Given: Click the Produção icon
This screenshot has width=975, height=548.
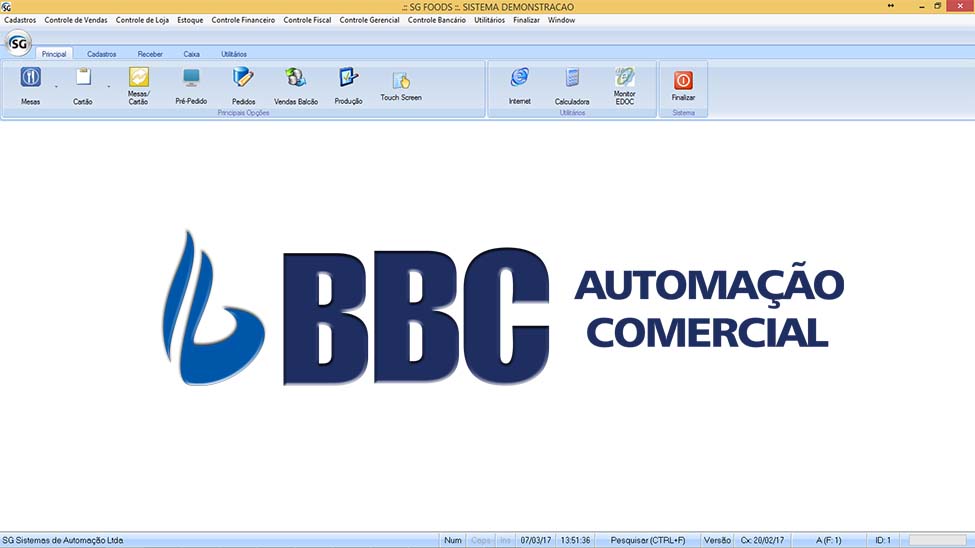Looking at the screenshot, I should pyautogui.click(x=348, y=78).
